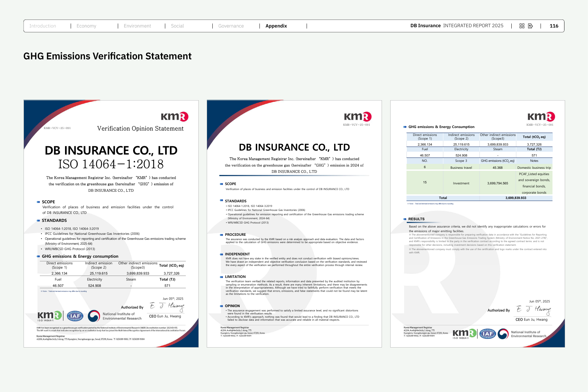
Task: Click the LIMITATION heading
Action: (235, 277)
